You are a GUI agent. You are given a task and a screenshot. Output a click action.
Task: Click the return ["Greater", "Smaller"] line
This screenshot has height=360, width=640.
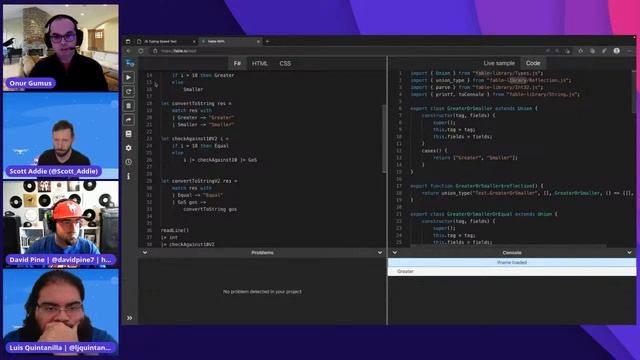[x=475, y=158]
